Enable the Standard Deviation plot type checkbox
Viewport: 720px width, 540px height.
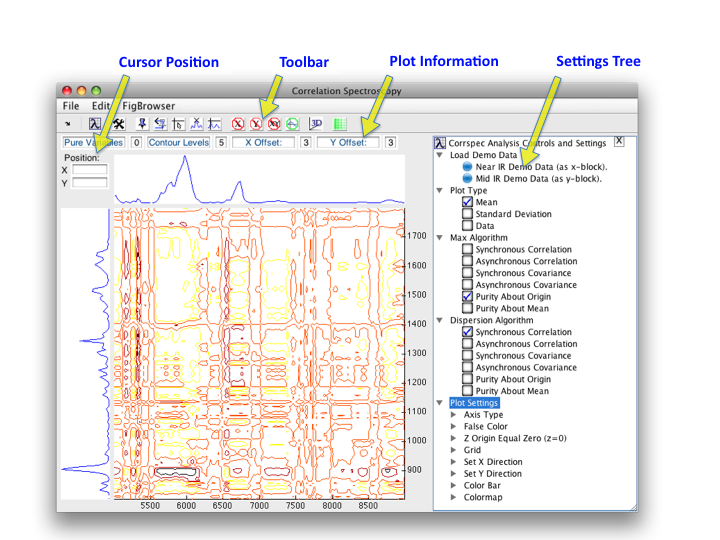[x=468, y=214]
